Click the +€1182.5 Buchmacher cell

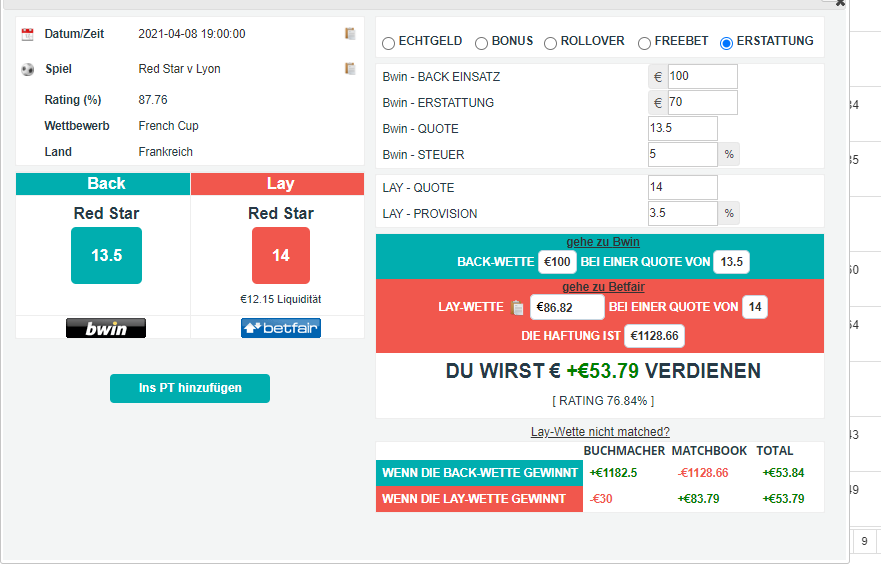pos(613,473)
